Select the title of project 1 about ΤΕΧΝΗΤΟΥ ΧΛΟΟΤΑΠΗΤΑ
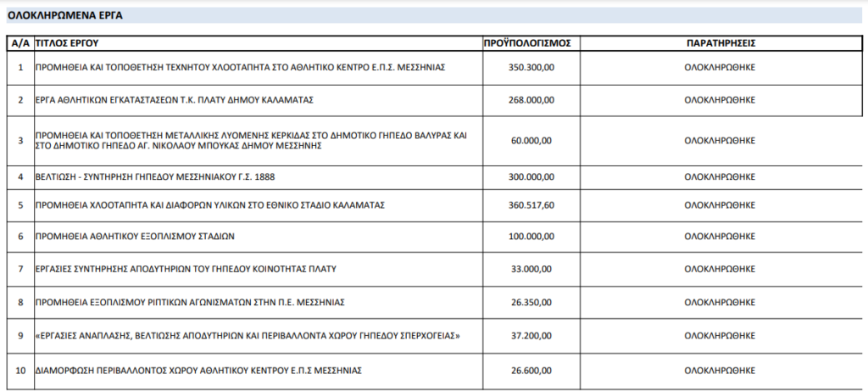 (x=240, y=68)
